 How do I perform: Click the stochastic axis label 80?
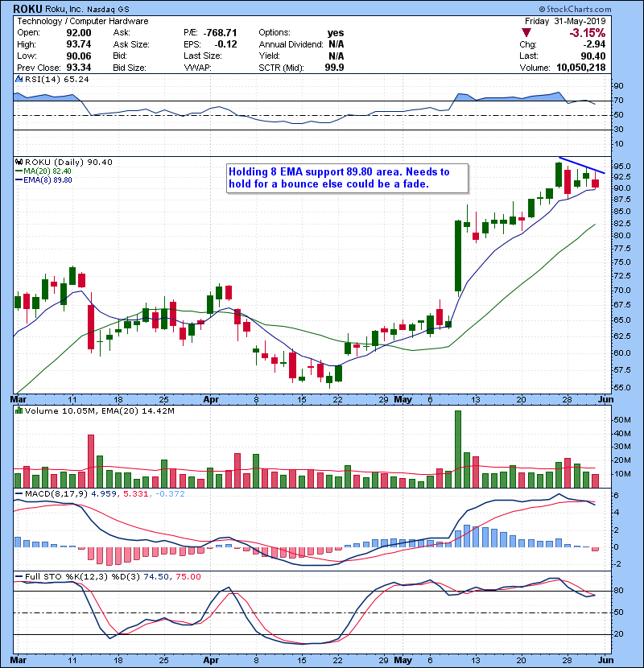click(x=618, y=591)
